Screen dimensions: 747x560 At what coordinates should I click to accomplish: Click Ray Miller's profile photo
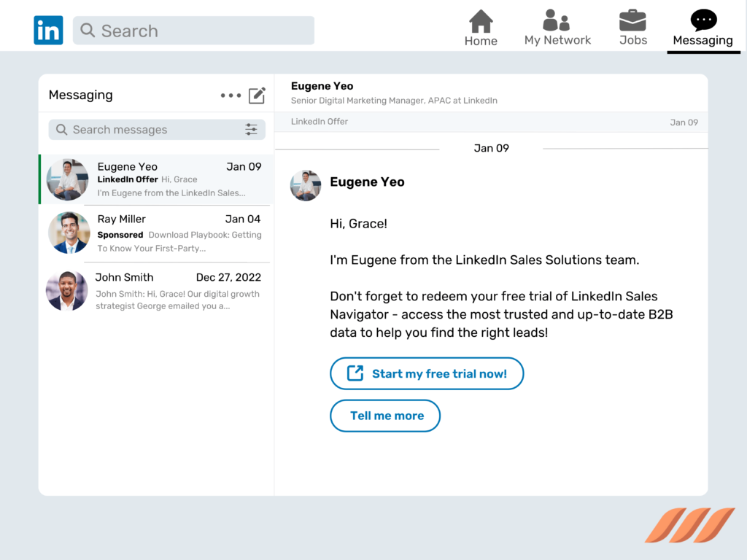pyautogui.click(x=69, y=233)
